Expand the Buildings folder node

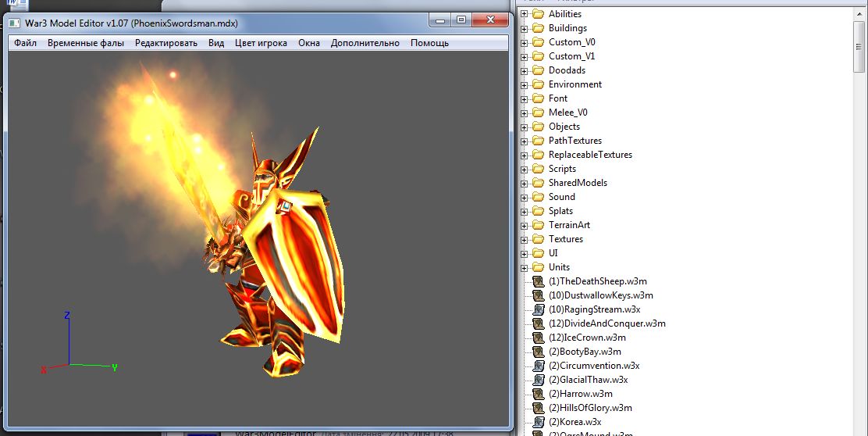(x=524, y=28)
